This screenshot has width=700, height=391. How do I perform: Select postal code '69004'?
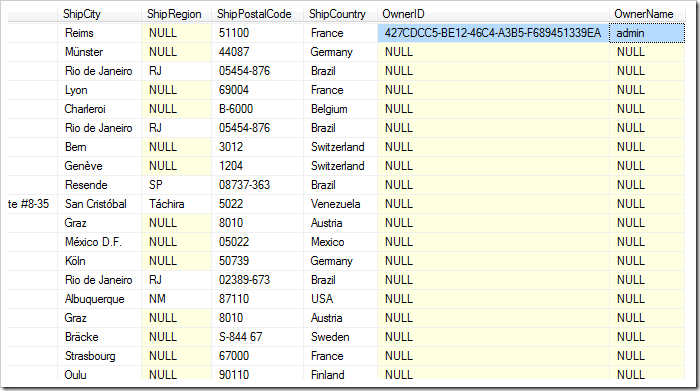click(258, 90)
